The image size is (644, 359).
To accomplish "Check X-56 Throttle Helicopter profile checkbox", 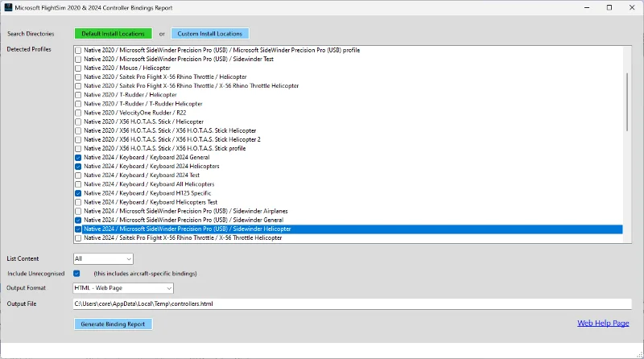I will pos(78,238).
